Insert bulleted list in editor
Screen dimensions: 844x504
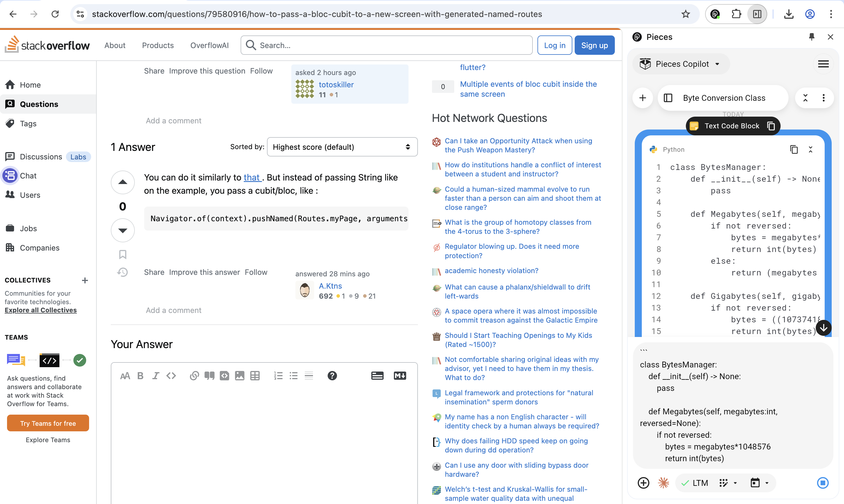293,376
